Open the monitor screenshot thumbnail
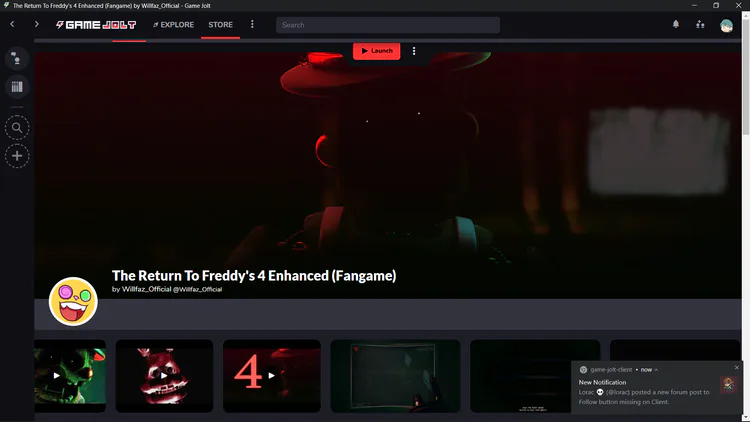Viewport: 750px width, 422px height. [x=395, y=376]
